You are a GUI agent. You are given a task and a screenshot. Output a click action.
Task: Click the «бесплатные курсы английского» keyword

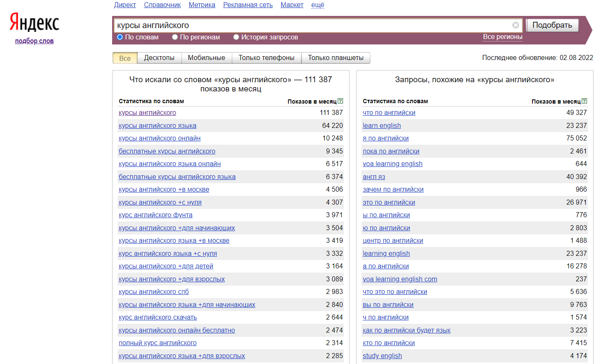167,151
